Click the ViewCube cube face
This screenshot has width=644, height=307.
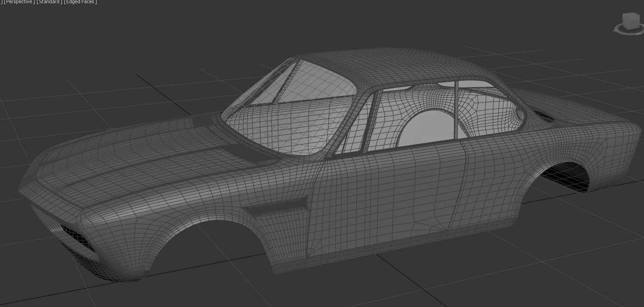point(631,20)
